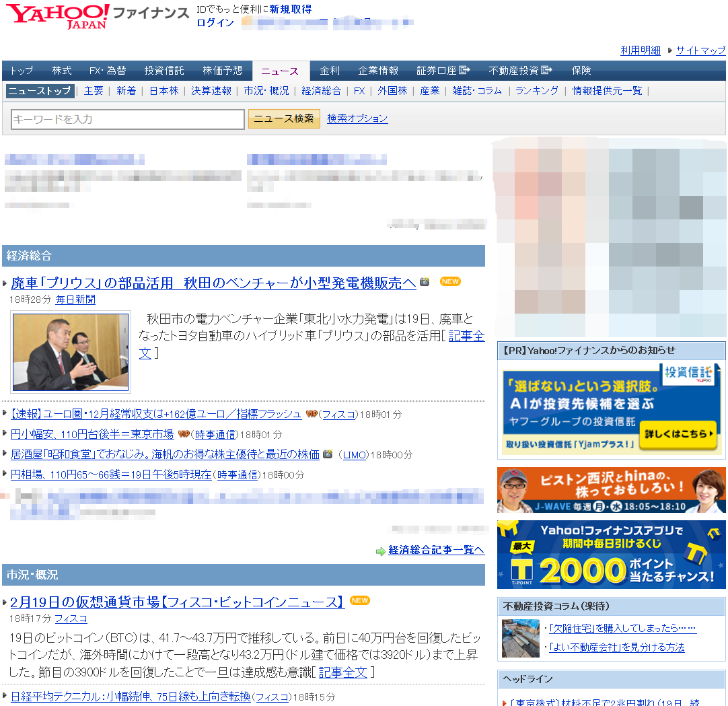The image size is (728, 706).
Task: Open 決算速報 news sub-category
Action: point(211,91)
